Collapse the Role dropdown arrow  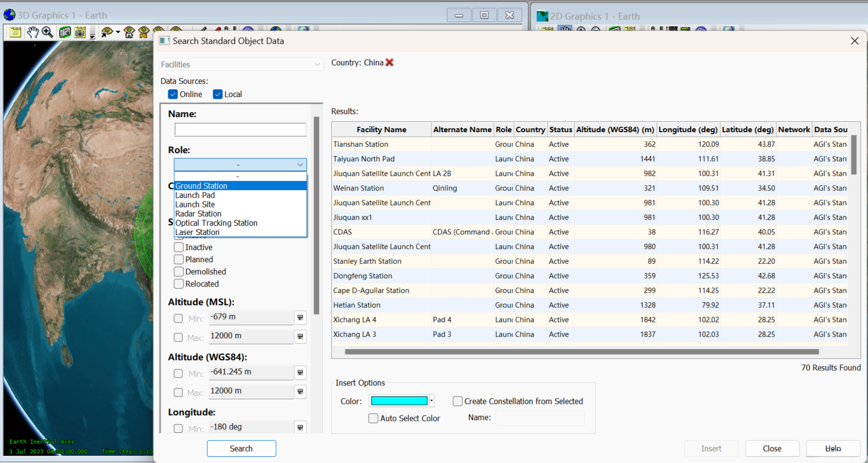coord(300,165)
